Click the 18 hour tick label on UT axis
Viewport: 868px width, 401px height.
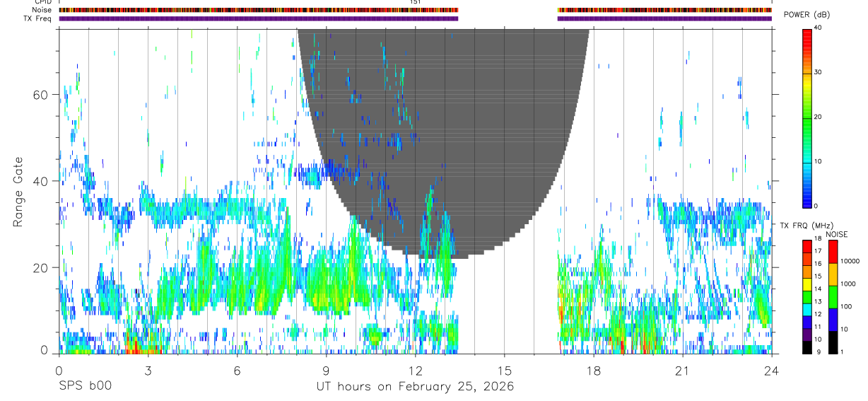(x=593, y=371)
